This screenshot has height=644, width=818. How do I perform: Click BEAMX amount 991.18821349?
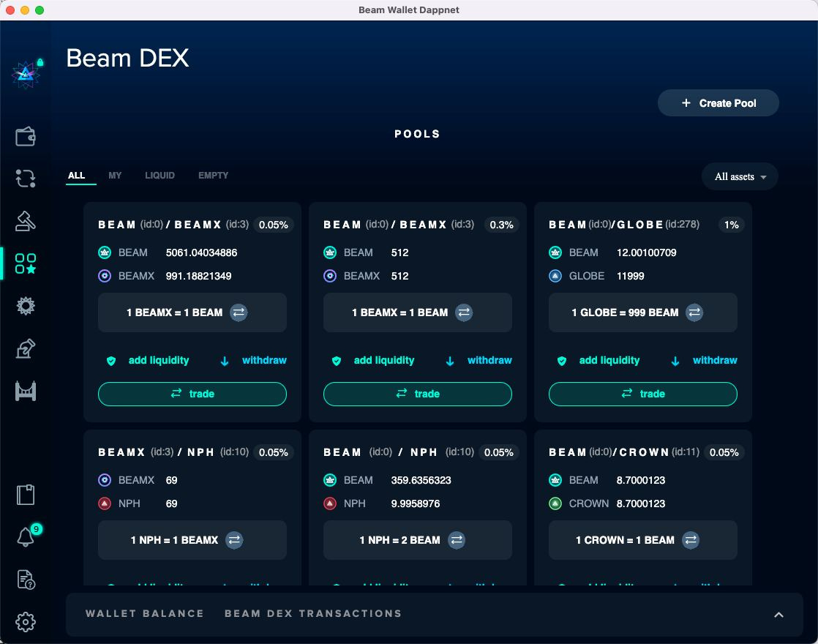pos(199,276)
